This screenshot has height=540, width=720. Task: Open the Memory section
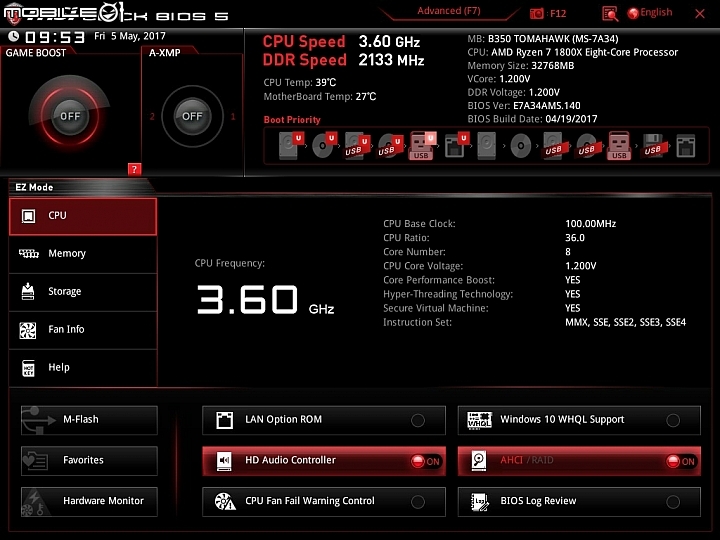pos(83,254)
